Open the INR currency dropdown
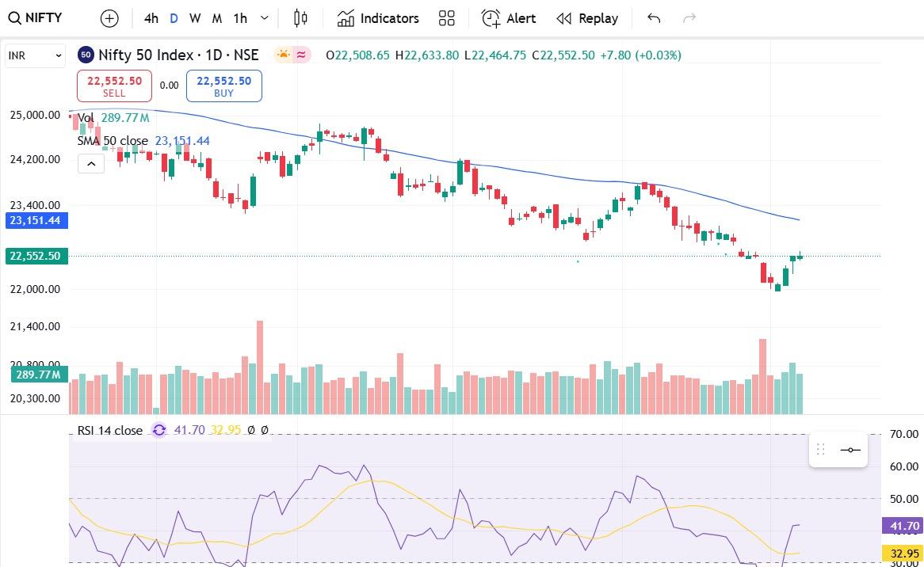This screenshot has width=924, height=567. coord(35,56)
